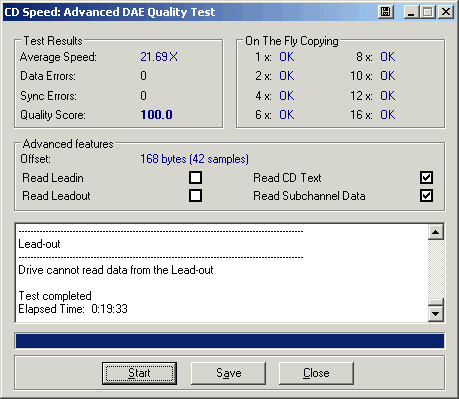Screen dimensions: 459x399
Task: Click the Quality Score value 100.0
Action: coord(156,115)
